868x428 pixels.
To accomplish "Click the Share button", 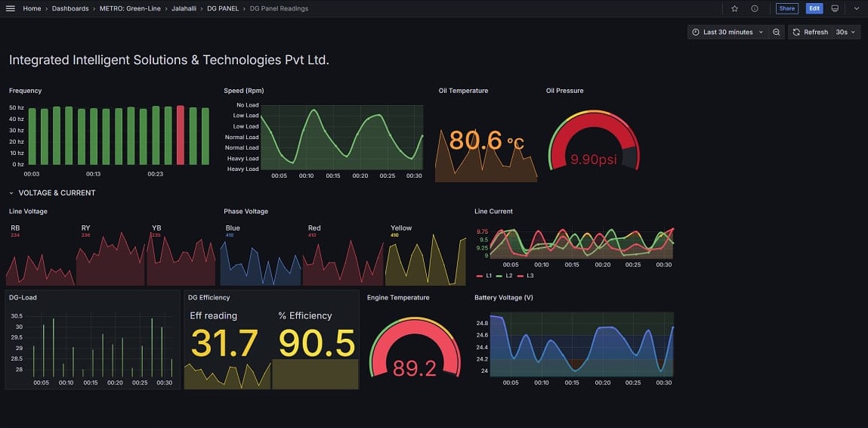I will tap(786, 8).
